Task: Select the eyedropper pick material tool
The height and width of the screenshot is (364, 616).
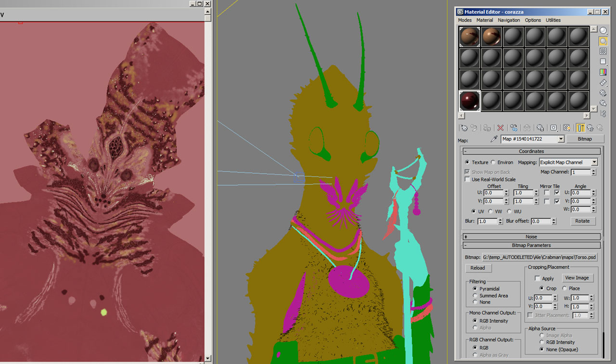Action: point(493,139)
